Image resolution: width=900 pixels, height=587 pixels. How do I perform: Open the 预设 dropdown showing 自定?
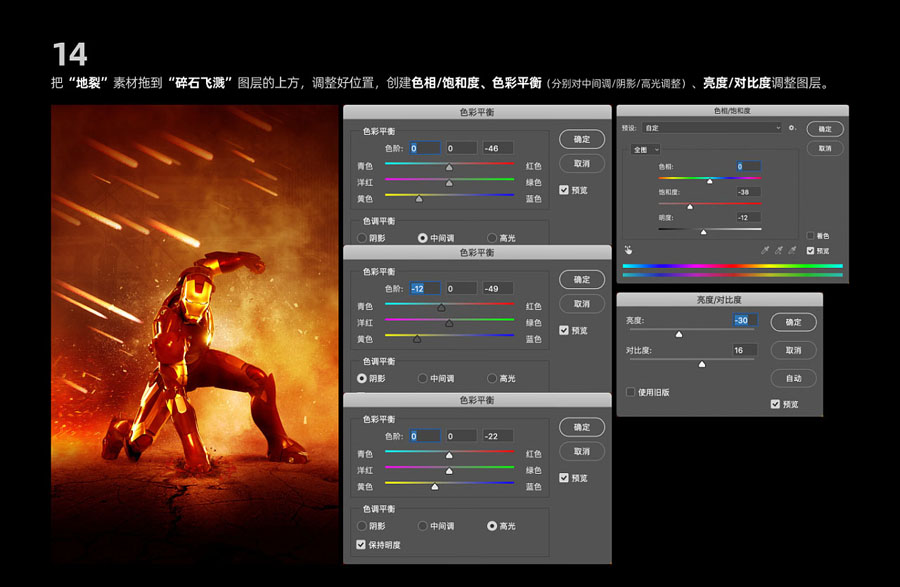click(x=711, y=128)
